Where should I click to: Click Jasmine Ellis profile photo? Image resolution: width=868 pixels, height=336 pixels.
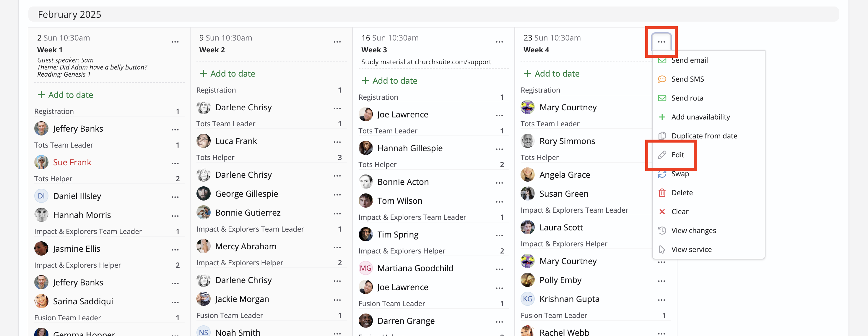pyautogui.click(x=41, y=249)
